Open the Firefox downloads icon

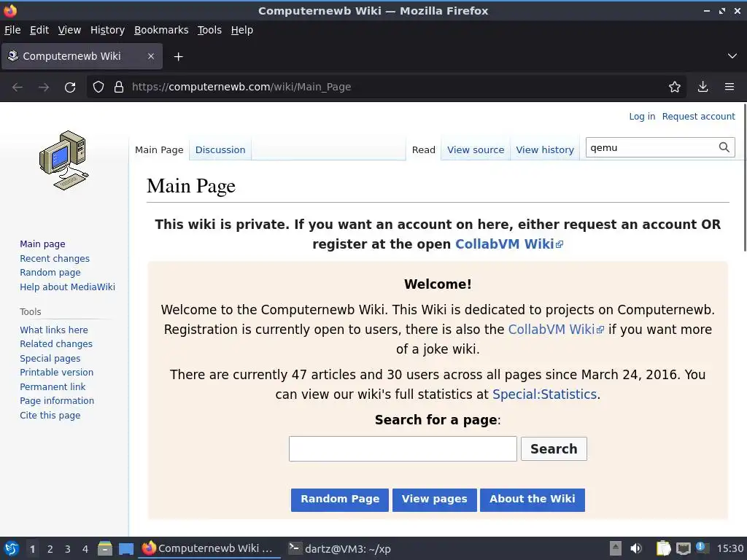coord(703,87)
